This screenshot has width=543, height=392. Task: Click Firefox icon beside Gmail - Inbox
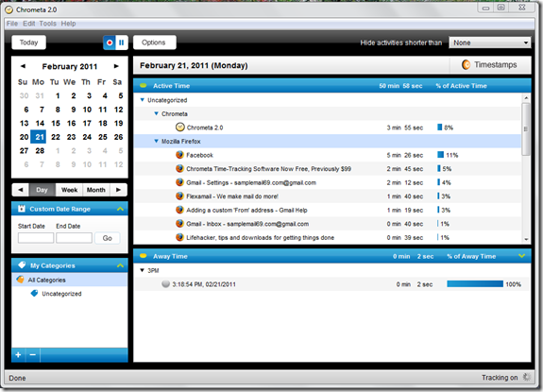click(x=179, y=224)
